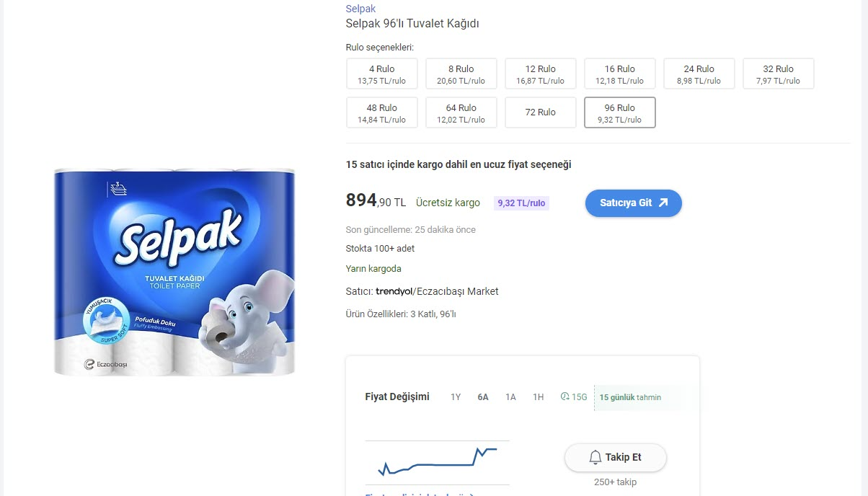This screenshot has height=496, width=868.
Task: Choose the 48 Rulo package size
Action: click(x=381, y=112)
